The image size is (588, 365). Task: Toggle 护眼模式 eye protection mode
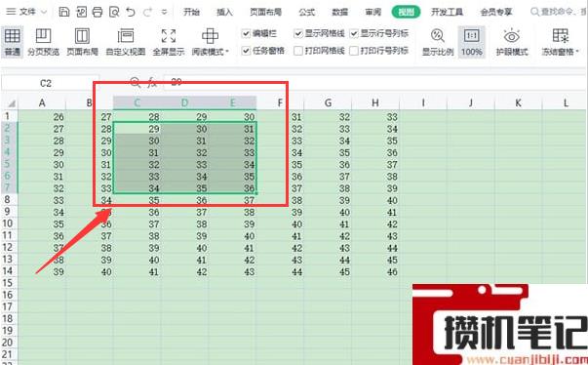click(512, 42)
